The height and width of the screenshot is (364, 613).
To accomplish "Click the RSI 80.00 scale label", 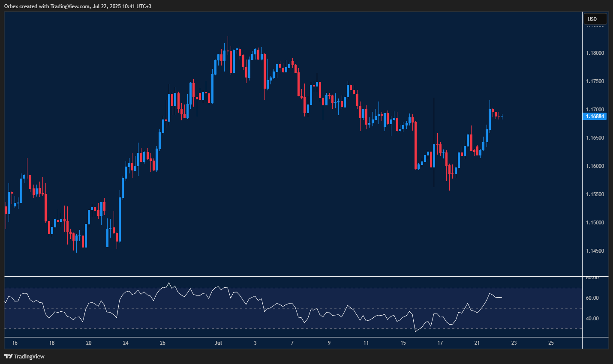I will click(x=592, y=278).
